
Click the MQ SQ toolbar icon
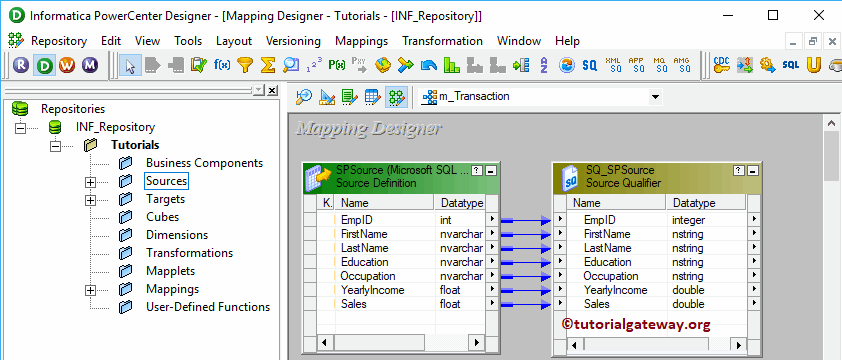[x=660, y=66]
